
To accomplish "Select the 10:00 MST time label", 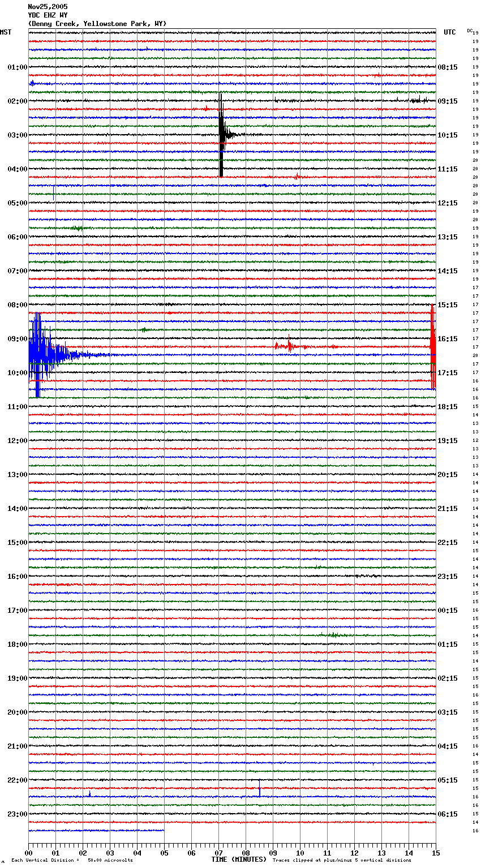I will pos(17,373).
